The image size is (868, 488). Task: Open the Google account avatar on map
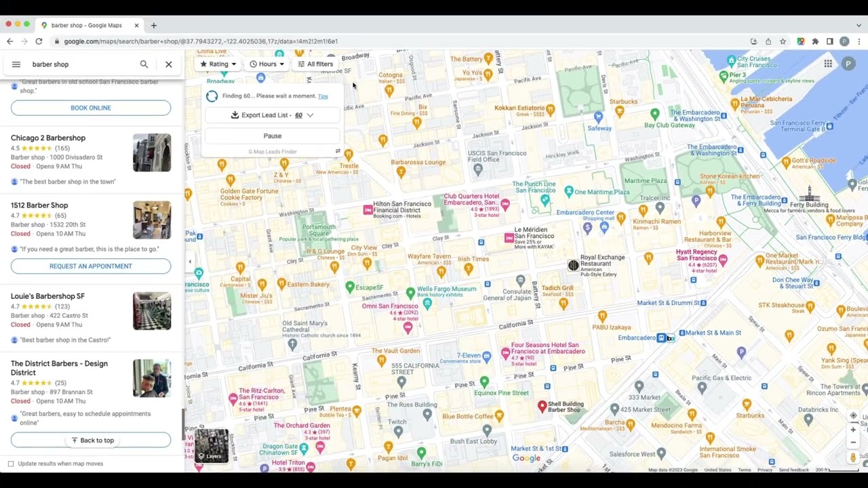[x=848, y=64]
